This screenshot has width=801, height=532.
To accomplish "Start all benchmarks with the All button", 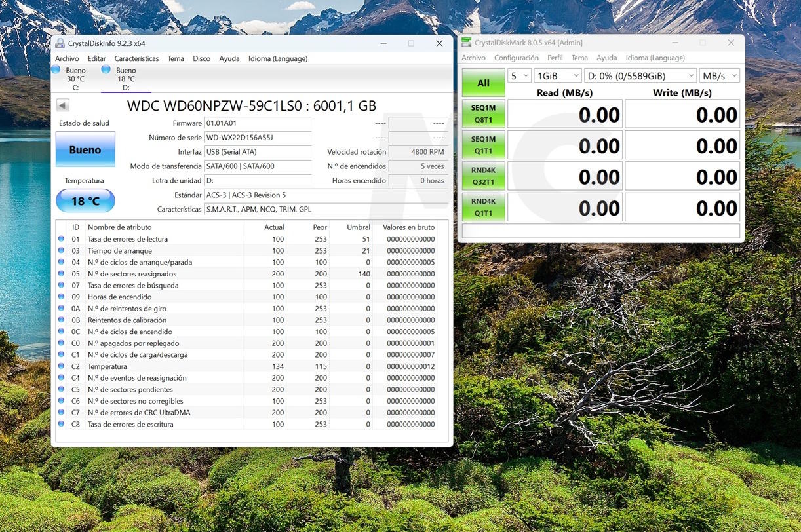I will (x=483, y=83).
